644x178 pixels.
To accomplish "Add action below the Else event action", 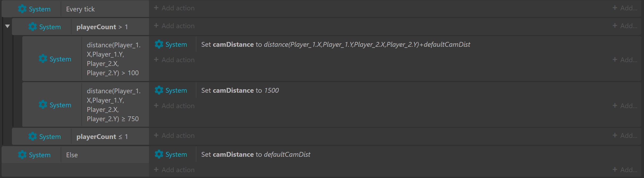I will 174,170.
